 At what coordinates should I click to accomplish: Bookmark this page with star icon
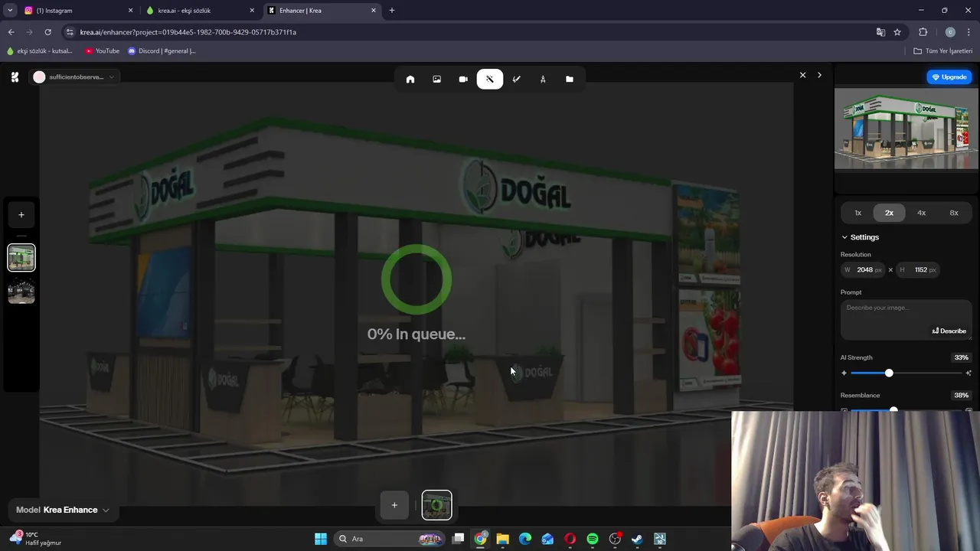coord(897,32)
